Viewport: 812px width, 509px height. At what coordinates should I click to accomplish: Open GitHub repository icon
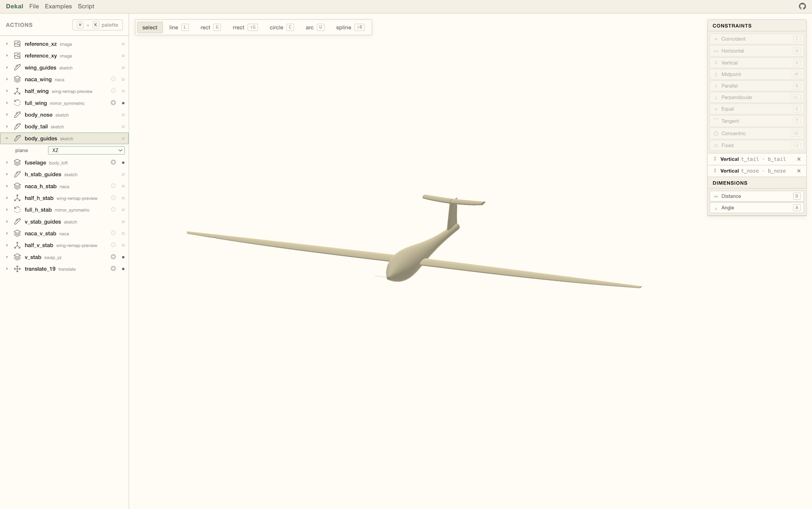pos(802,6)
